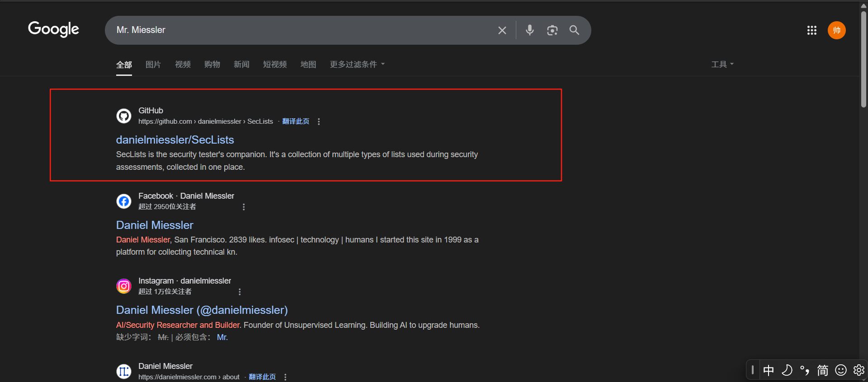
Task: Click the github.com SecLists URL breadcrumb
Action: tap(206, 121)
